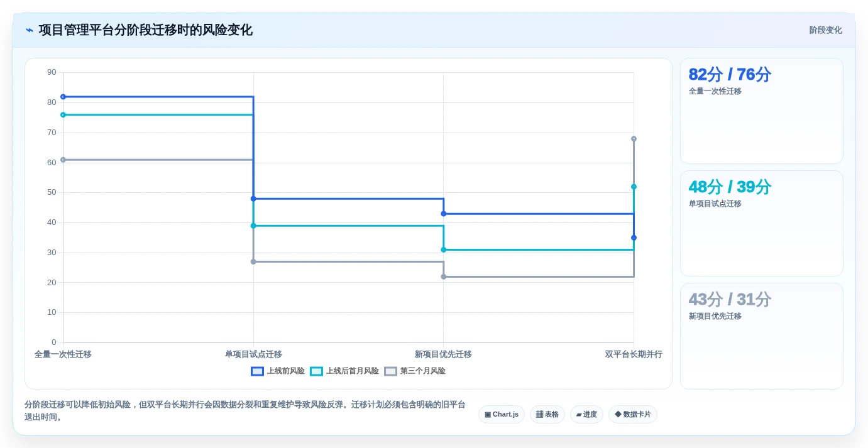
Task: Click the gray 第三个月风险 legend swatch
Action: click(x=390, y=371)
